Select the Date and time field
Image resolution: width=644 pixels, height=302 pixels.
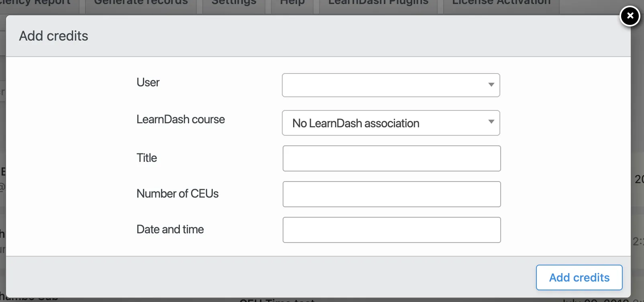pos(392,230)
